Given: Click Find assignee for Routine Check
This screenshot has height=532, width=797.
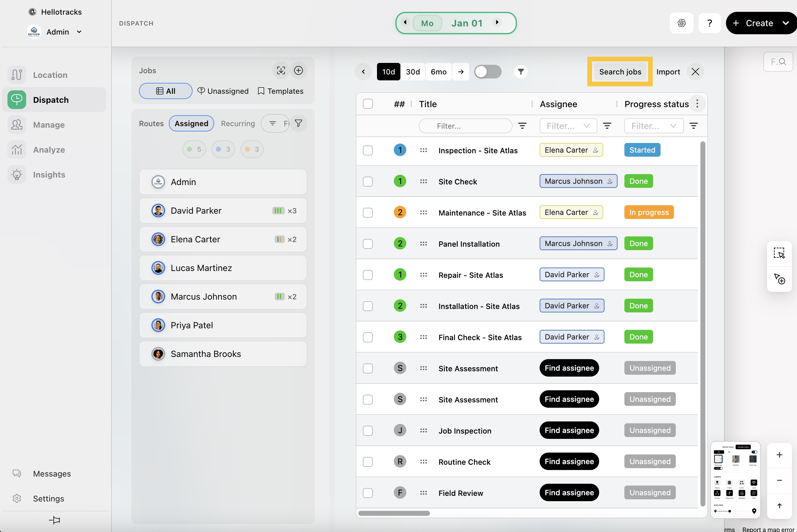Looking at the screenshot, I should coord(569,461).
